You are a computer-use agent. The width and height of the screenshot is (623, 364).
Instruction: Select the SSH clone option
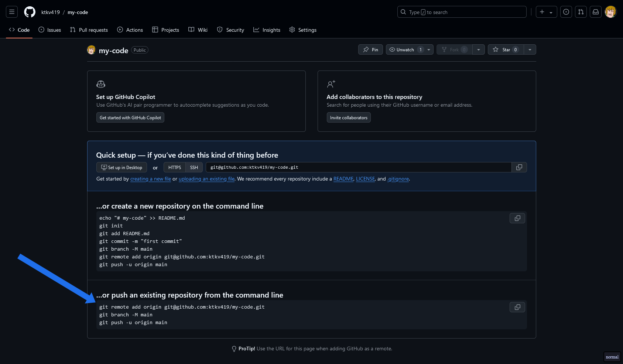[x=194, y=167]
